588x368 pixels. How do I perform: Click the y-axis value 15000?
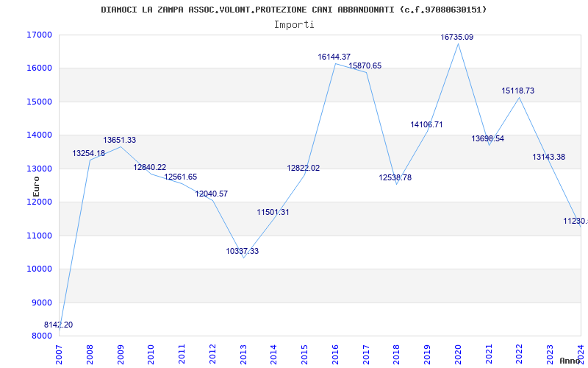(x=39, y=102)
